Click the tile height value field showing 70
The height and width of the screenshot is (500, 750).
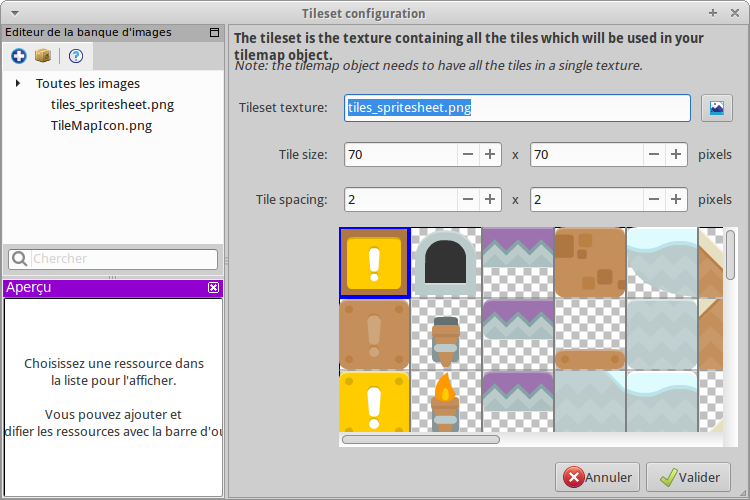pos(587,155)
